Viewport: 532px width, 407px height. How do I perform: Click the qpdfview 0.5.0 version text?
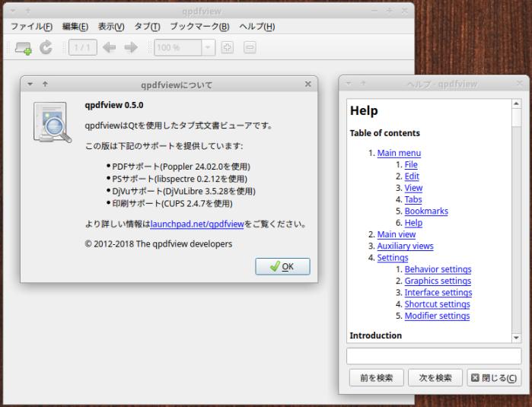tap(114, 105)
